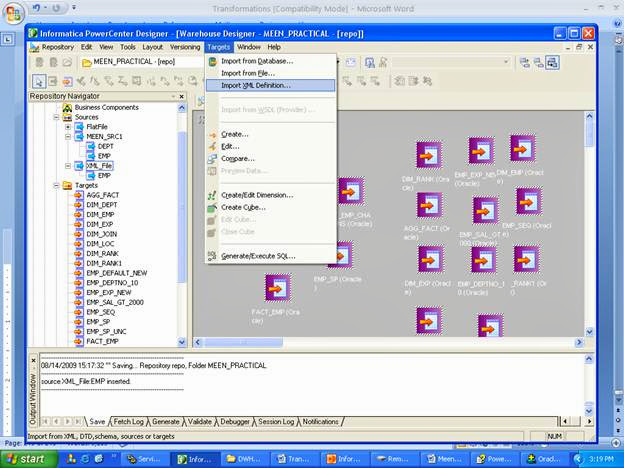The width and height of the screenshot is (624, 468).
Task: Open the Edit menu in the menu bar
Action: [86, 47]
